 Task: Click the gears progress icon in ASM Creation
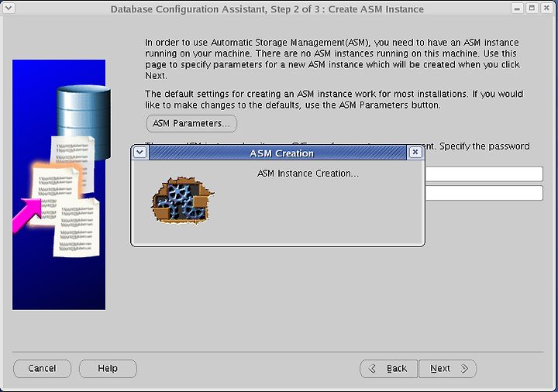pos(183,201)
